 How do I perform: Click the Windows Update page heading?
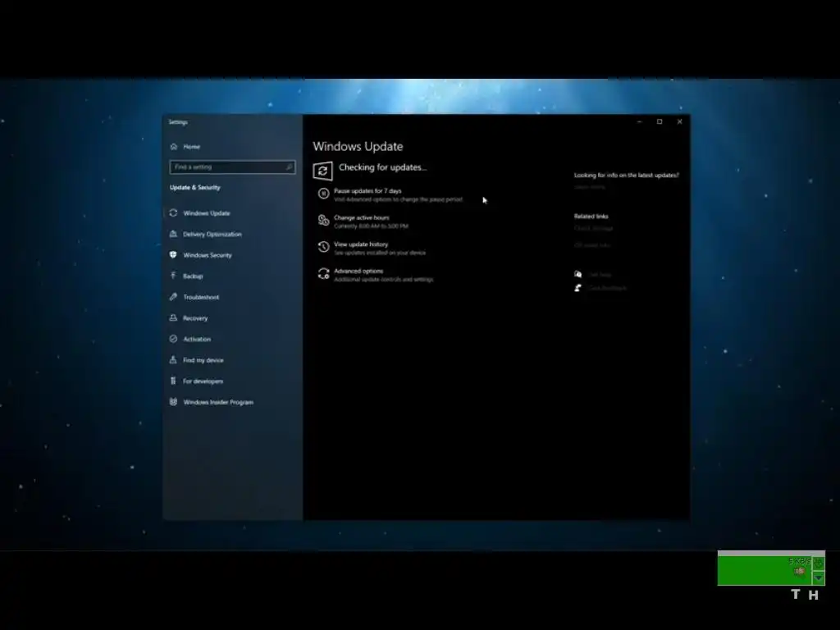coord(358,146)
